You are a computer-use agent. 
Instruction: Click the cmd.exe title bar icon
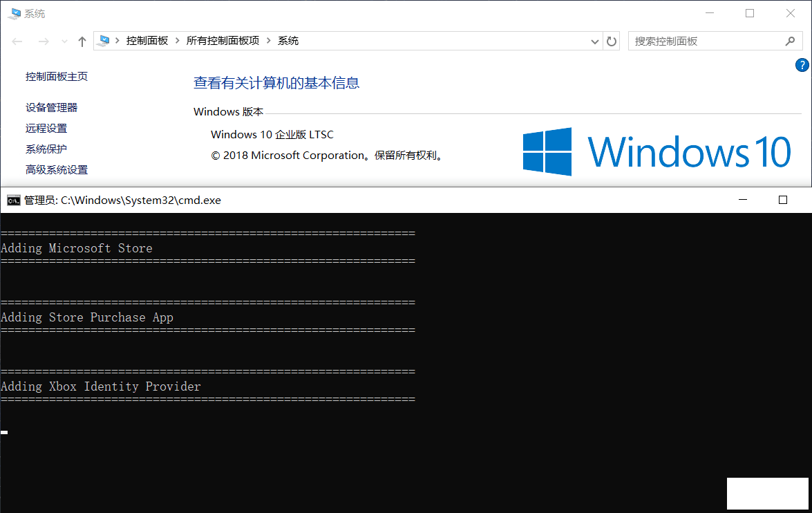click(14, 200)
